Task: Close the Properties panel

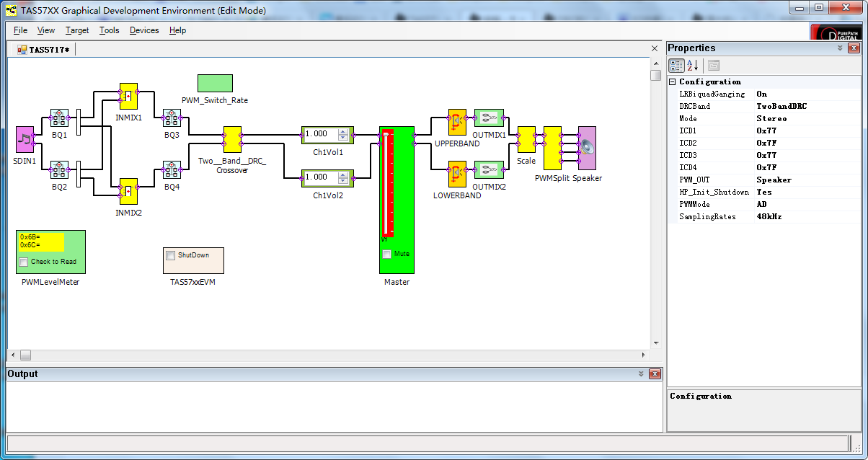Action: point(854,48)
